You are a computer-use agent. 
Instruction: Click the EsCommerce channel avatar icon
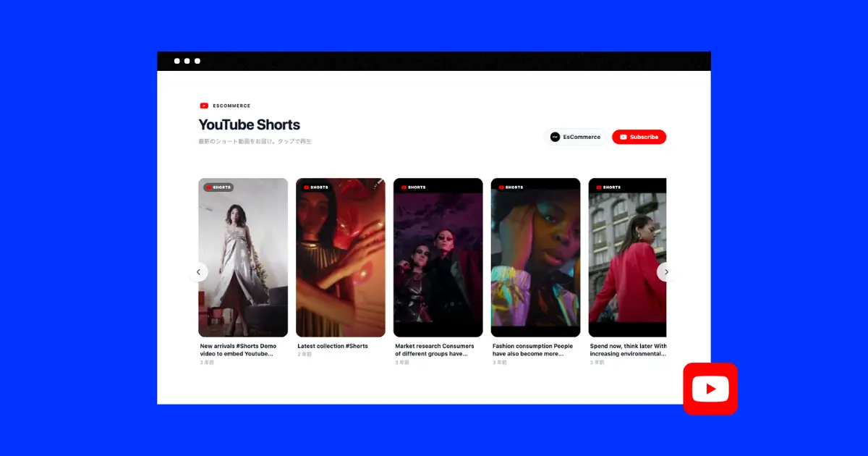pos(555,137)
